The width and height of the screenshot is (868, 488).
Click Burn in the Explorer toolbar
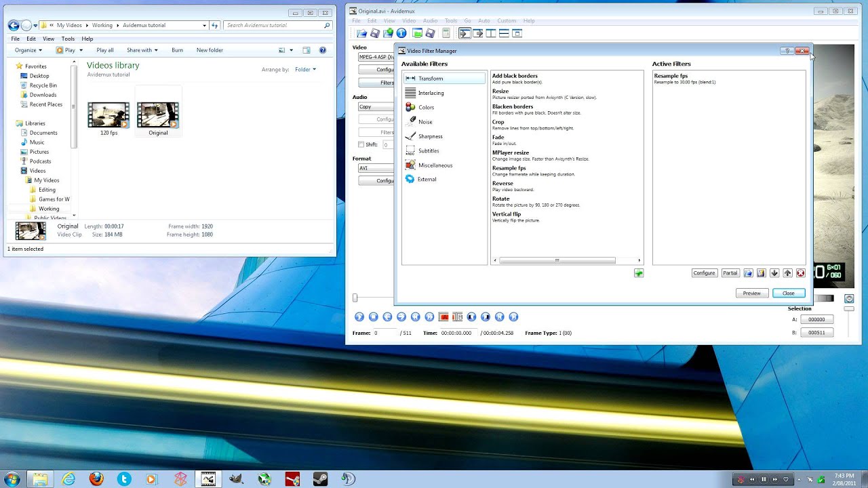pyautogui.click(x=177, y=50)
